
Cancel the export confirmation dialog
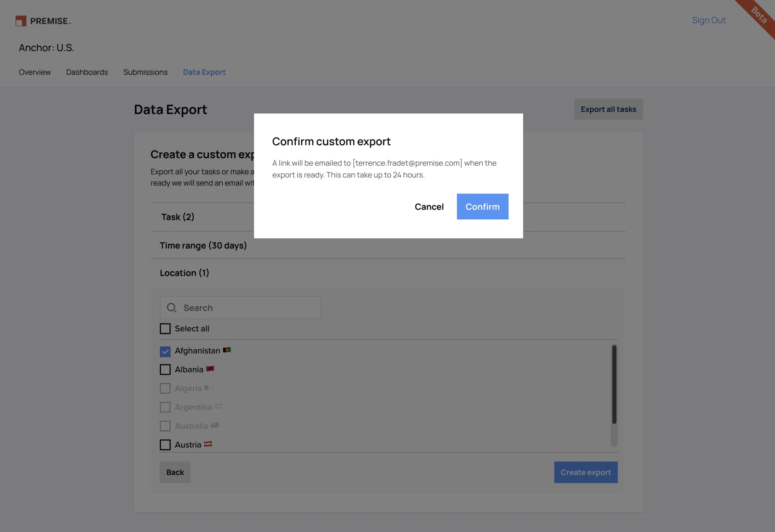coord(429,207)
